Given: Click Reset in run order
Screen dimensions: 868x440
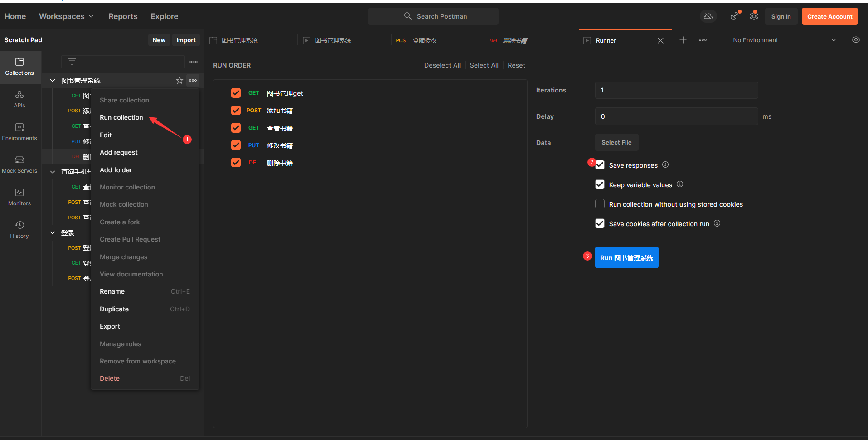Looking at the screenshot, I should point(516,65).
